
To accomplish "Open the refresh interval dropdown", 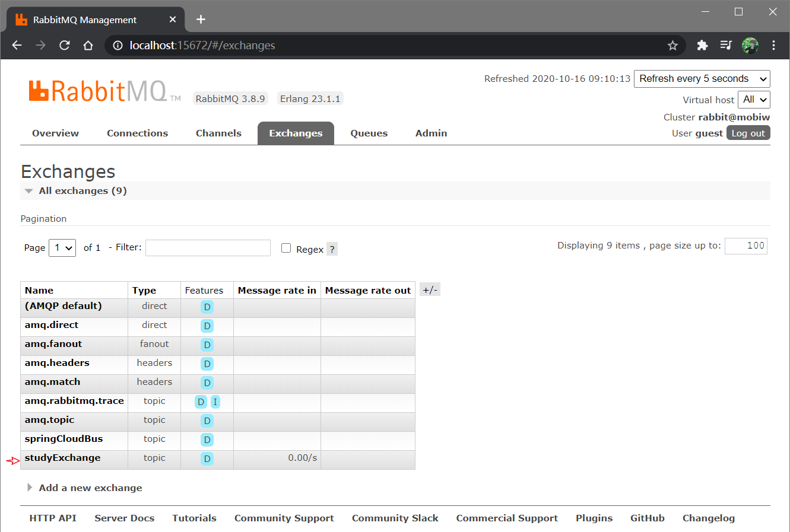I will coord(702,79).
